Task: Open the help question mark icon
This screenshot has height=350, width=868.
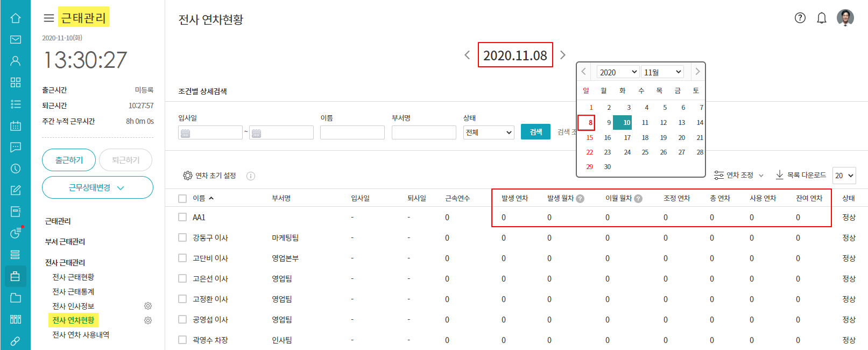Action: [800, 18]
